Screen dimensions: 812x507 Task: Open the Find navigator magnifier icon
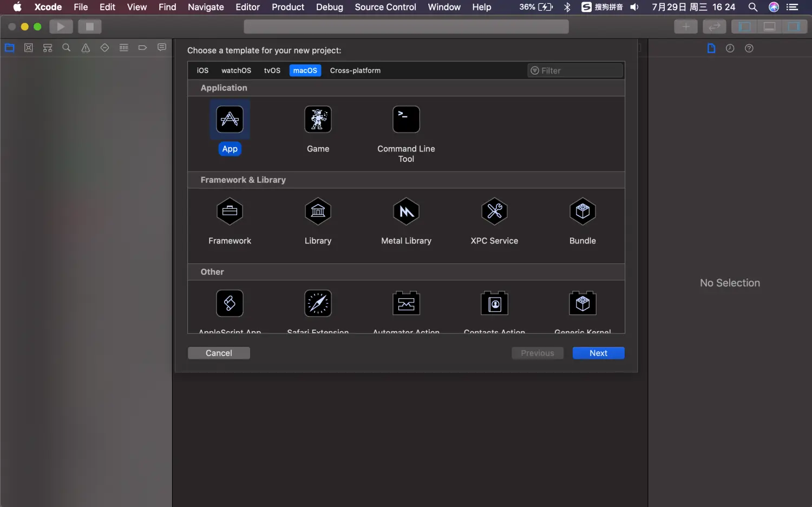67,48
